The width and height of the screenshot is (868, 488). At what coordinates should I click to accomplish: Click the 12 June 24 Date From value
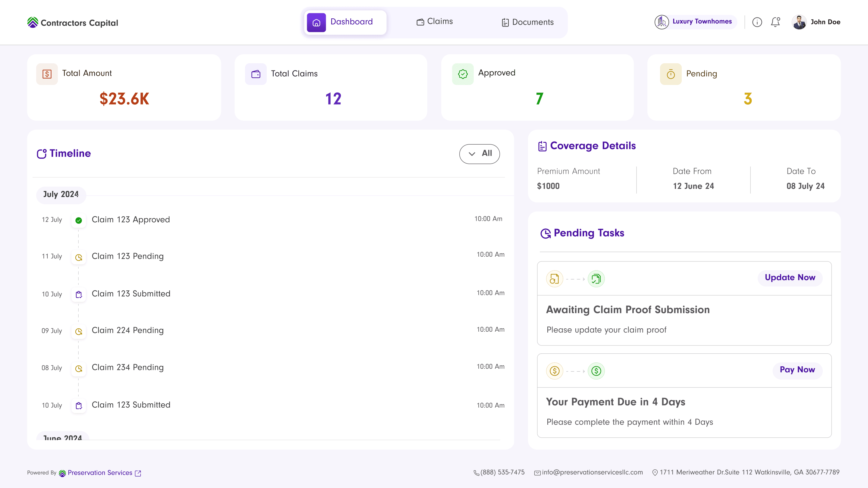pos(693,186)
